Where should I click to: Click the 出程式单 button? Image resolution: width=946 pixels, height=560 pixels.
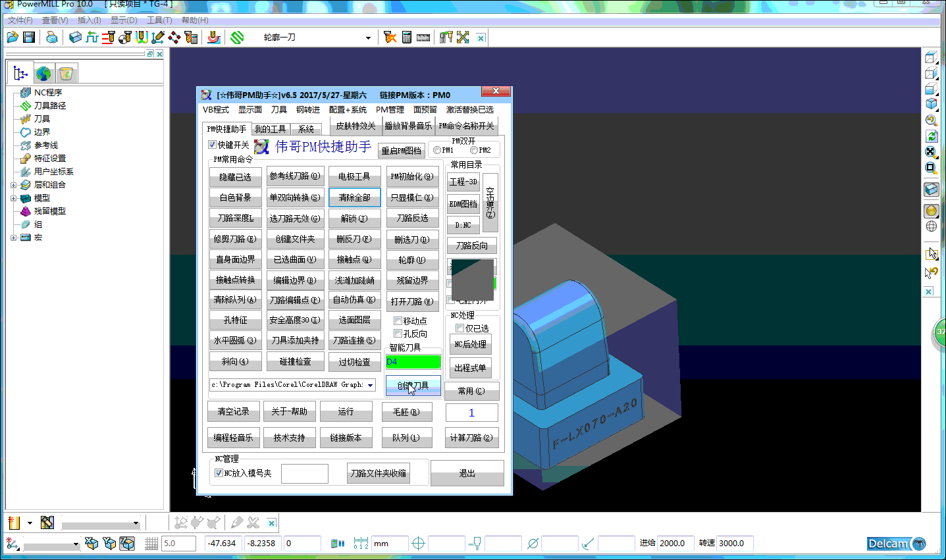pos(470,368)
